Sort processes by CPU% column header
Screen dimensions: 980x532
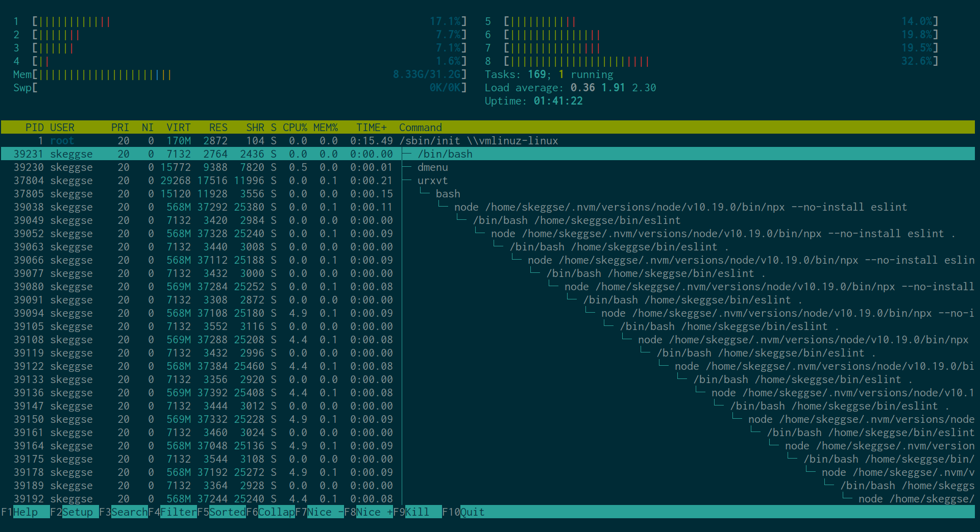coord(295,127)
